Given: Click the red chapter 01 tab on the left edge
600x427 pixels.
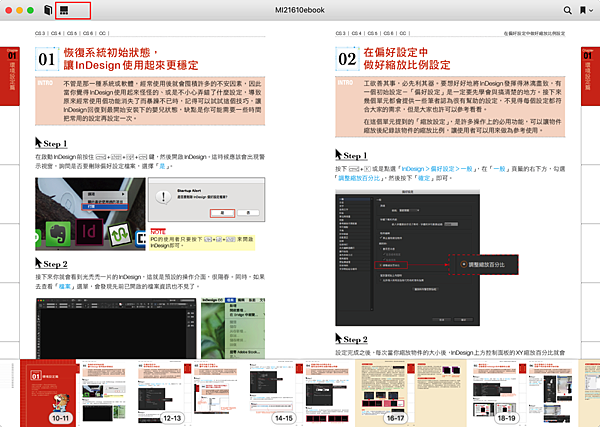Looking at the screenshot, I should pyautogui.click(x=10, y=76).
